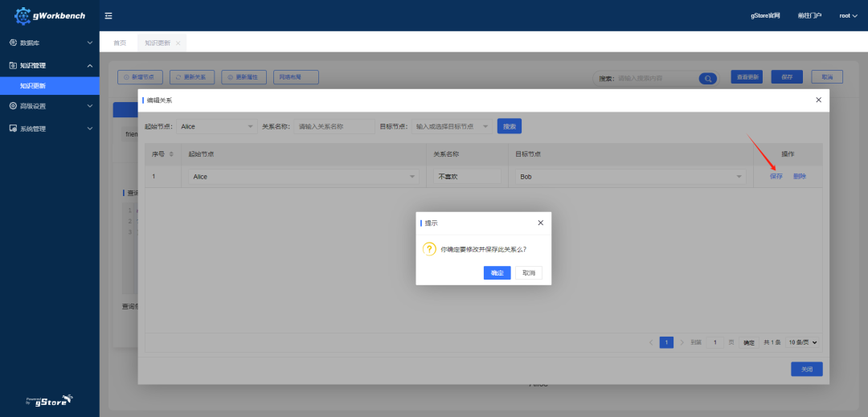Click the gWorkbench logo icon

coord(23,16)
